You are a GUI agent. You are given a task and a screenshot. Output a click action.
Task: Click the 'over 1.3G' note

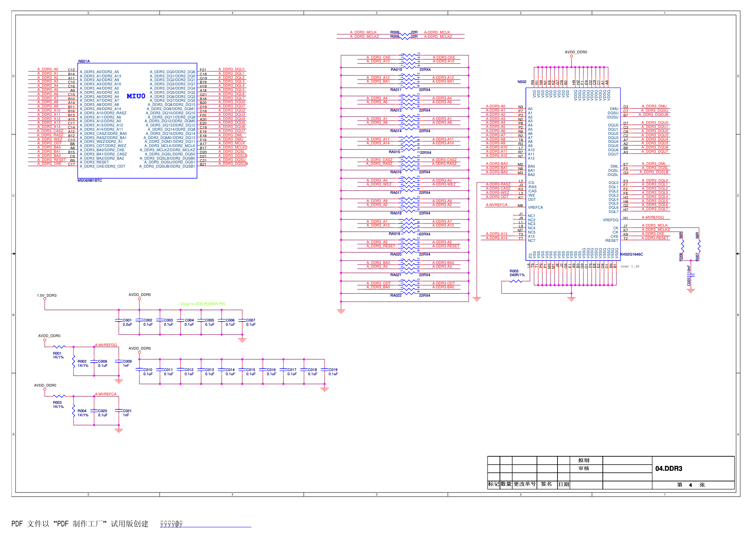pyautogui.click(x=630, y=267)
